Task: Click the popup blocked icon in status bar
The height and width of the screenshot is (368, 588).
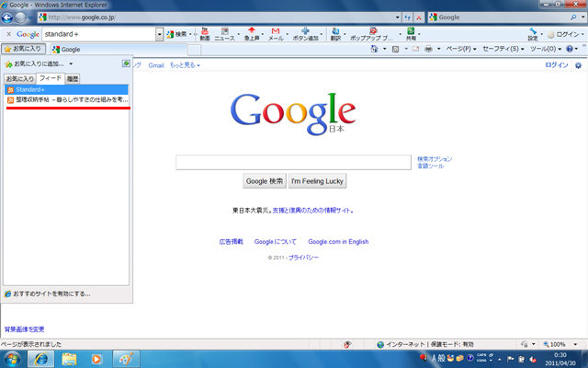Action: point(347,344)
